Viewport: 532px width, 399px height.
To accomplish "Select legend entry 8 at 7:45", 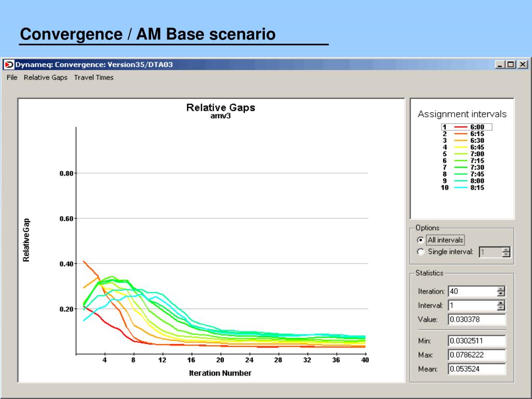I will pyautogui.click(x=463, y=174).
